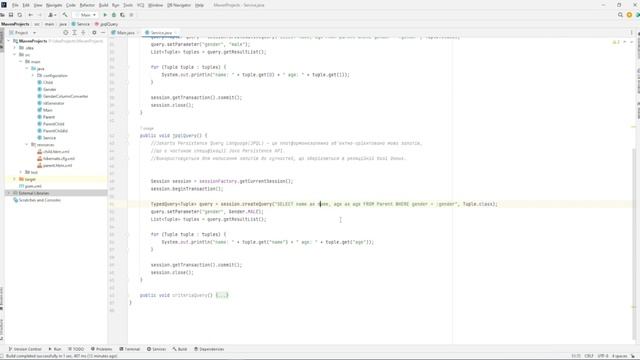
Task: Open the IdGenerator class in project tree
Action: pos(51,103)
